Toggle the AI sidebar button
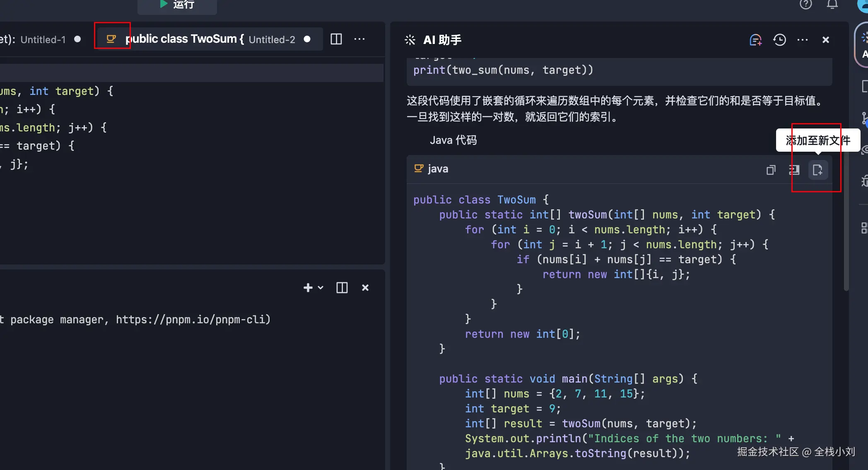Screen dimensions: 868x470 pos(863,46)
